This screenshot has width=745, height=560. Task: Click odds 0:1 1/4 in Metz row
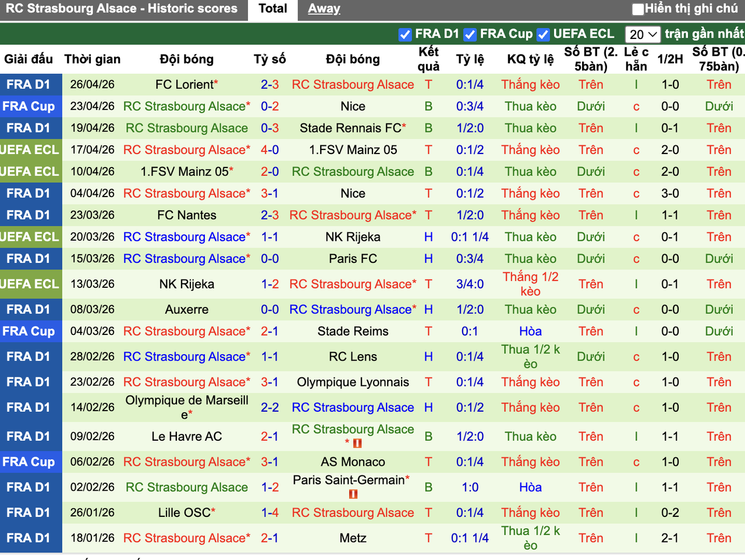[x=470, y=538]
